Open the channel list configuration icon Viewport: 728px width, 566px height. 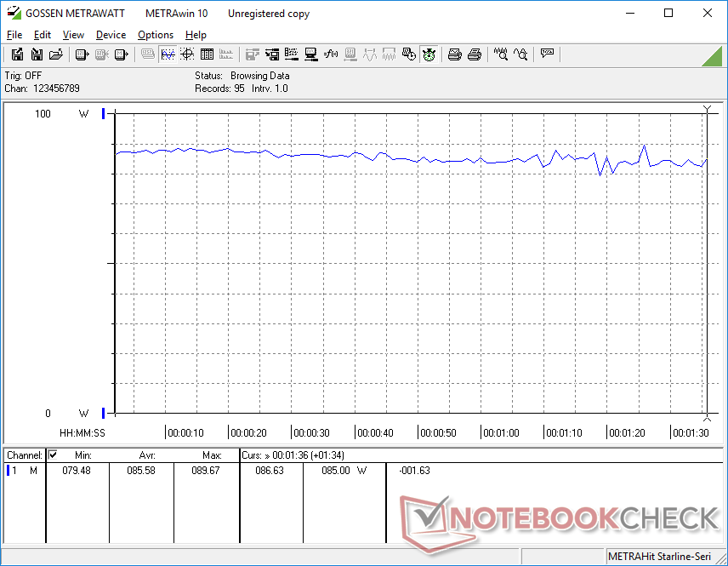291,54
